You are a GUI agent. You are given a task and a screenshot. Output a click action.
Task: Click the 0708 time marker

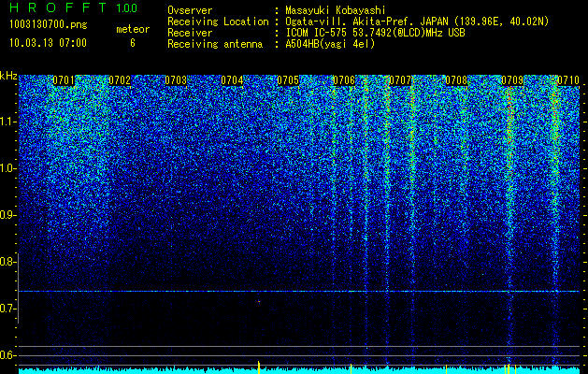coord(456,80)
